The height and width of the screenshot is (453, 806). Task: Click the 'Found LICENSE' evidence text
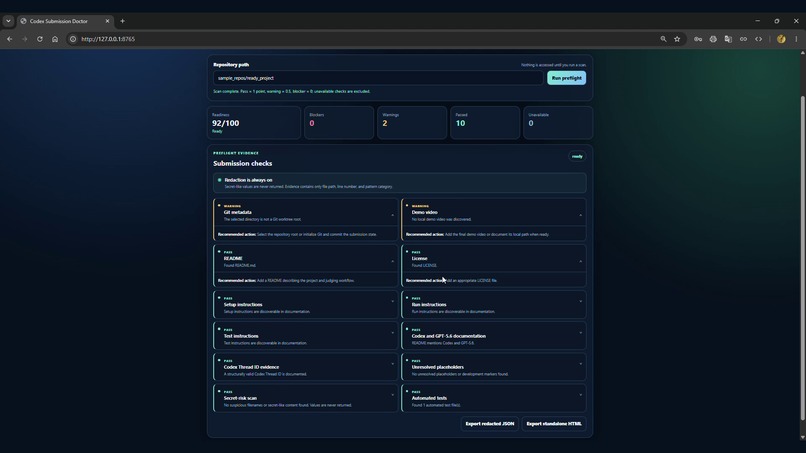[424, 265]
